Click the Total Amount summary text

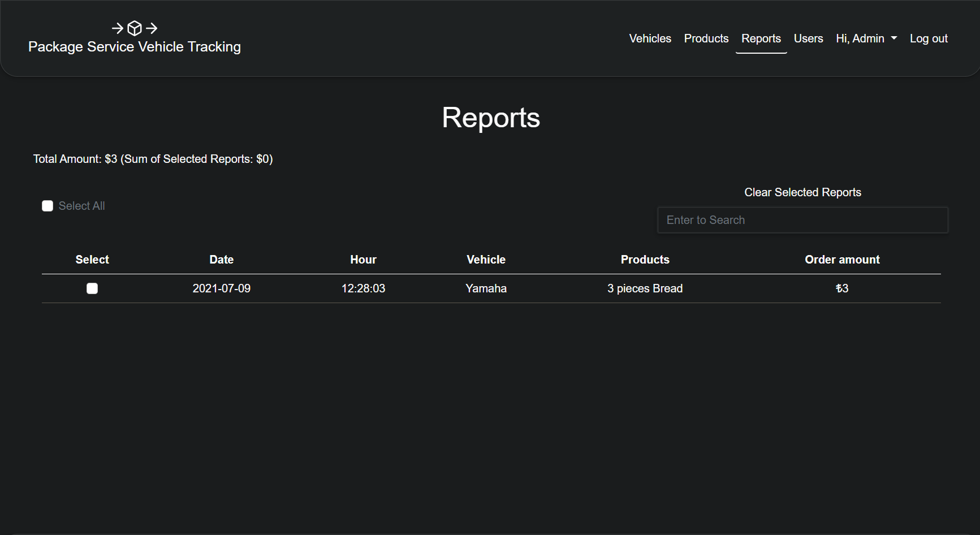(x=153, y=159)
